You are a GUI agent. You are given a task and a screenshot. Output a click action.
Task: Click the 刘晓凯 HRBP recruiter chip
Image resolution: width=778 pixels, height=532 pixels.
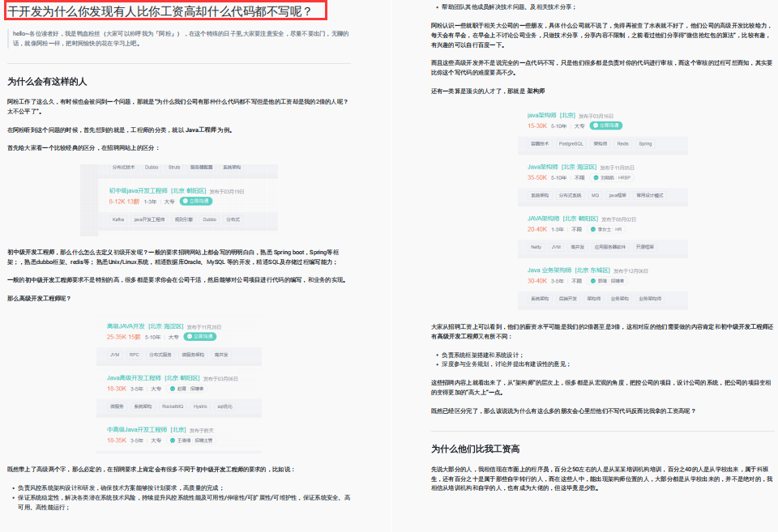[x=613, y=177]
